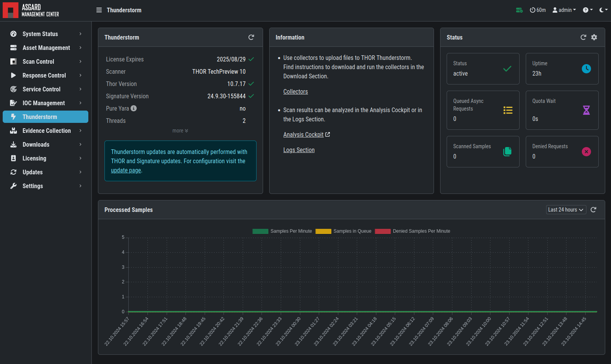This screenshot has width=611, height=364.
Task: Open Licensing menu item
Action: [45, 158]
